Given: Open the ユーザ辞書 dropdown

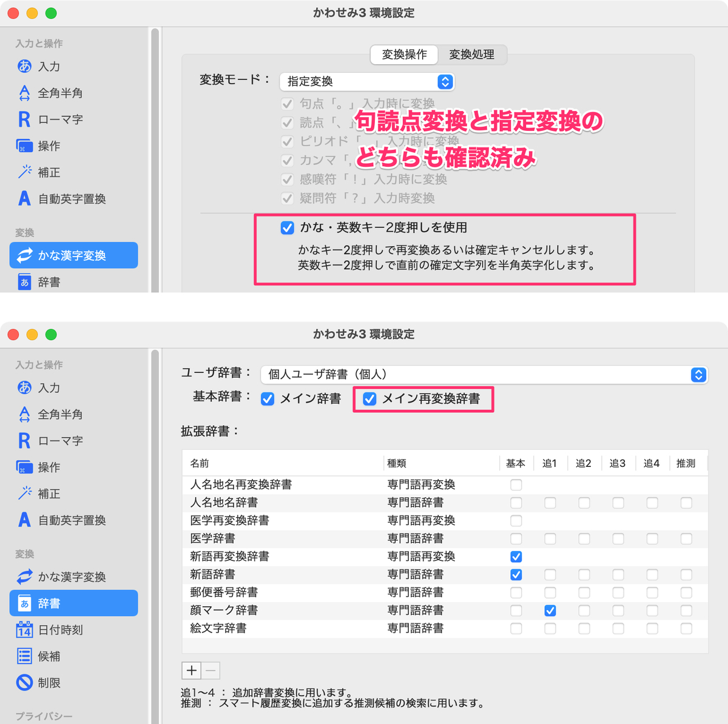Looking at the screenshot, I should tap(484, 375).
